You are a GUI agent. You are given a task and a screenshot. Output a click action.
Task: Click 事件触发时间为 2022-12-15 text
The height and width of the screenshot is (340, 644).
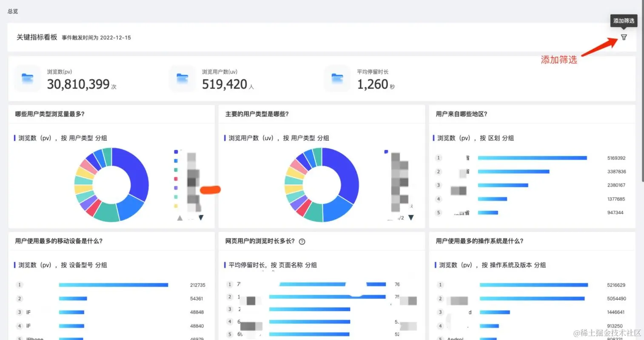click(x=96, y=38)
